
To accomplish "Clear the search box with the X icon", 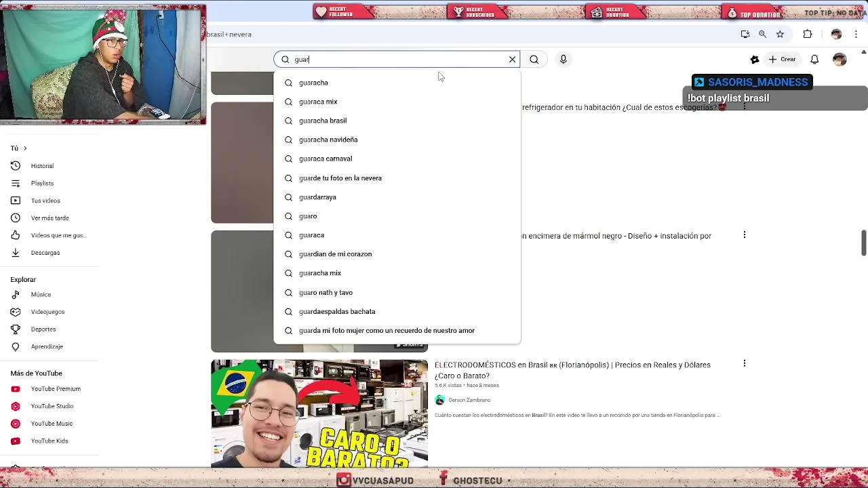I will coord(512,60).
